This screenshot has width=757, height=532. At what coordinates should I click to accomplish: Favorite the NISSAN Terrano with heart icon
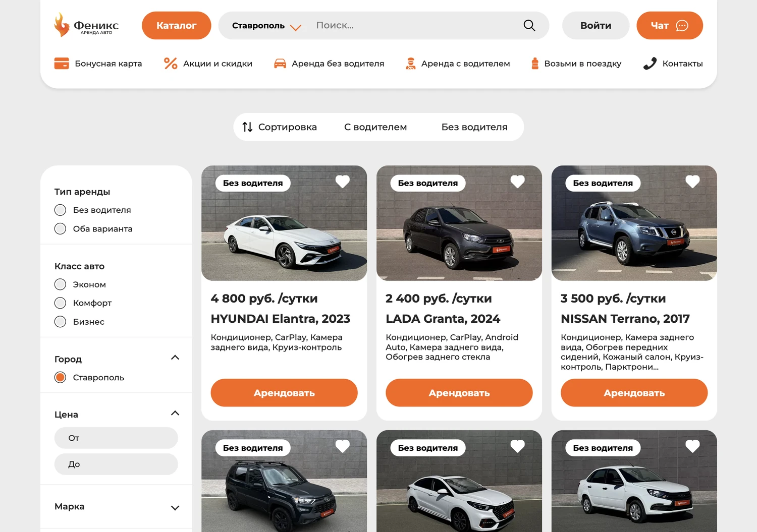692,182
